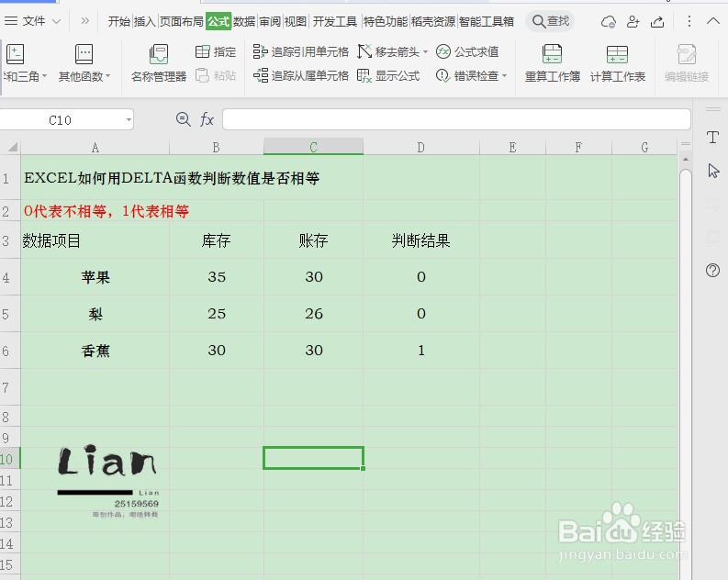Click the Lian logo image
The height and width of the screenshot is (580, 728).
click(107, 480)
